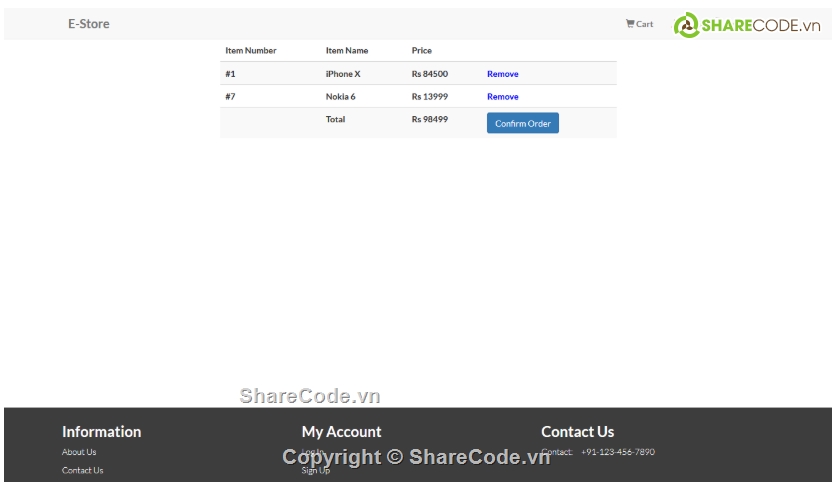The width and height of the screenshot is (832, 482).
Task: Select the iPhone X item name
Action: 343,74
